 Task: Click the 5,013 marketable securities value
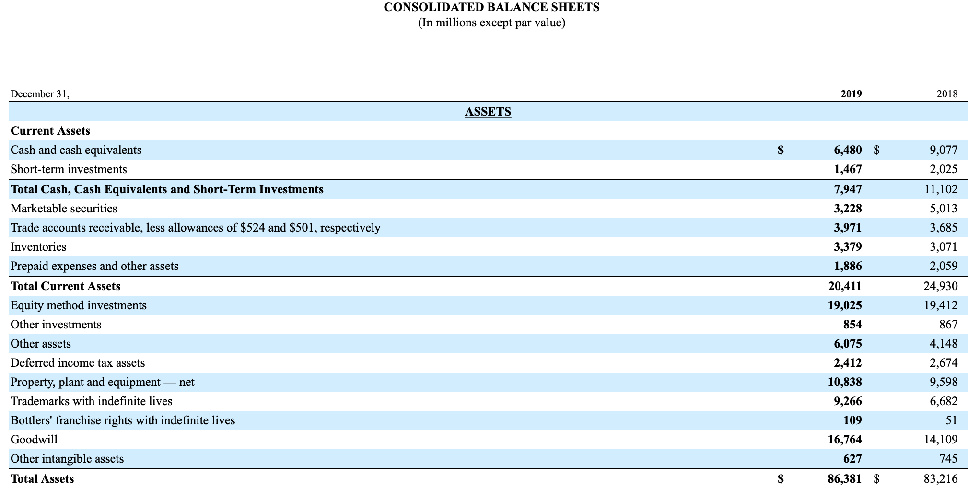944,209
